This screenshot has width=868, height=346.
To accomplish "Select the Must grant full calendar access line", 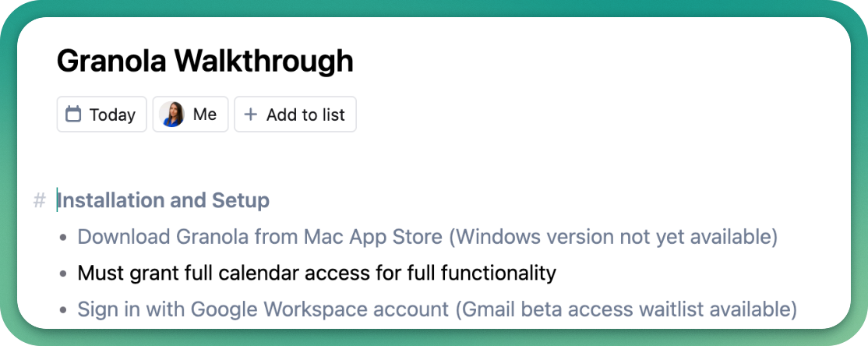I will pyautogui.click(x=316, y=273).
